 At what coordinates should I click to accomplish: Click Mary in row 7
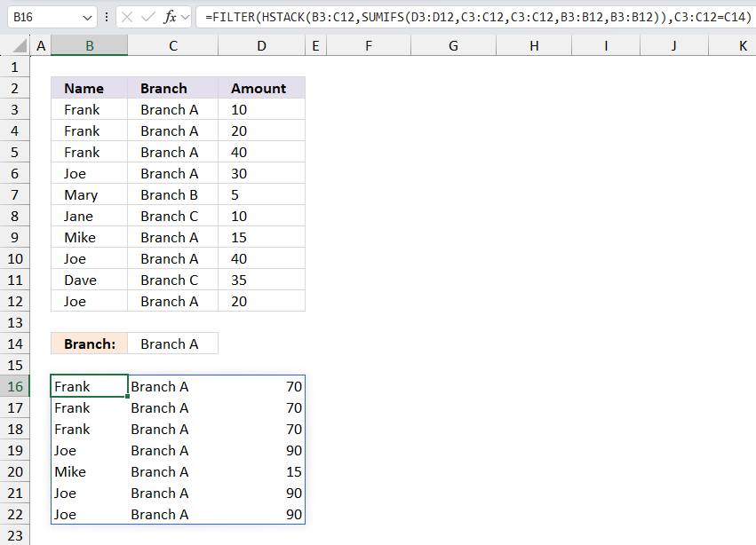point(89,194)
